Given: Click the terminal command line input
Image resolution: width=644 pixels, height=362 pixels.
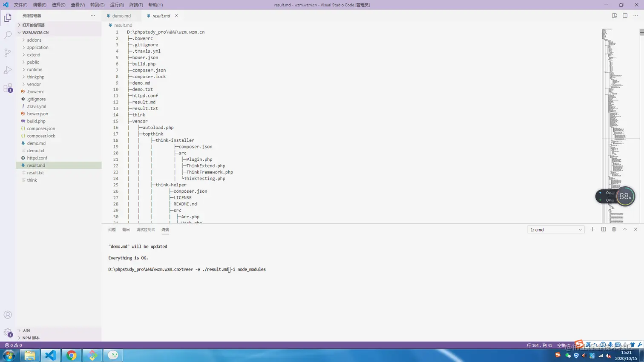Looking at the screenshot, I should pyautogui.click(x=187, y=269).
